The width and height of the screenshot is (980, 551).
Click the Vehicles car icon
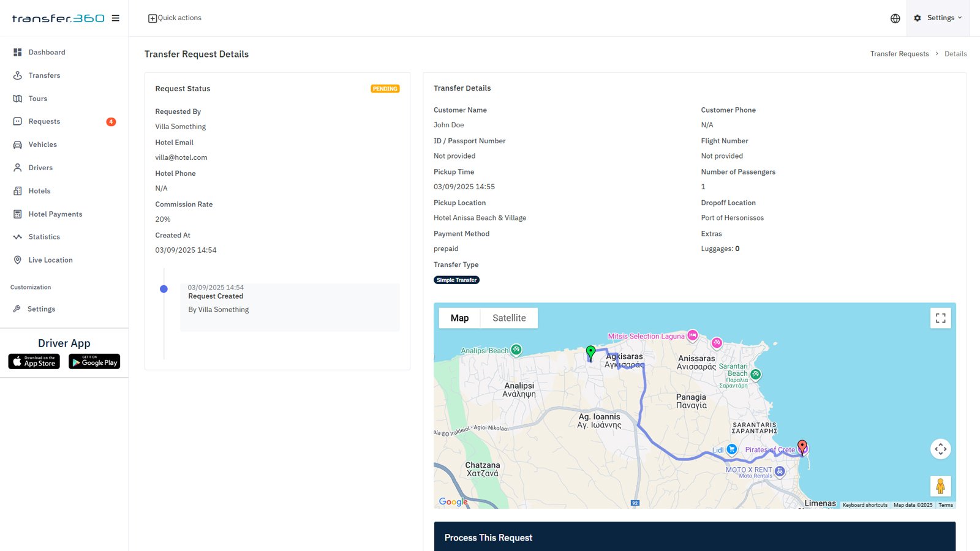tap(18, 144)
